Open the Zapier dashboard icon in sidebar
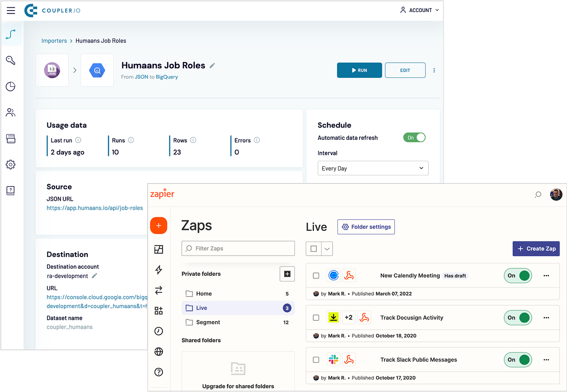Image resolution: width=567 pixels, height=392 pixels. (159, 249)
